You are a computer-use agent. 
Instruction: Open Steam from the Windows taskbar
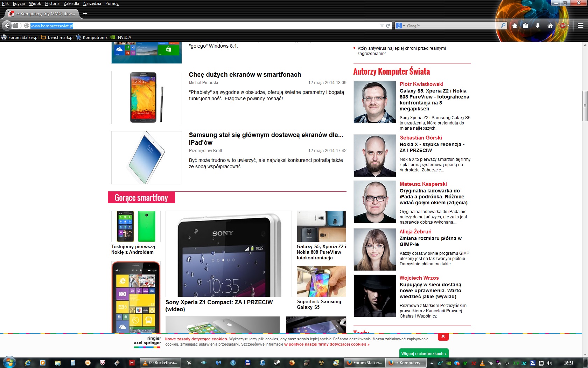point(277,363)
